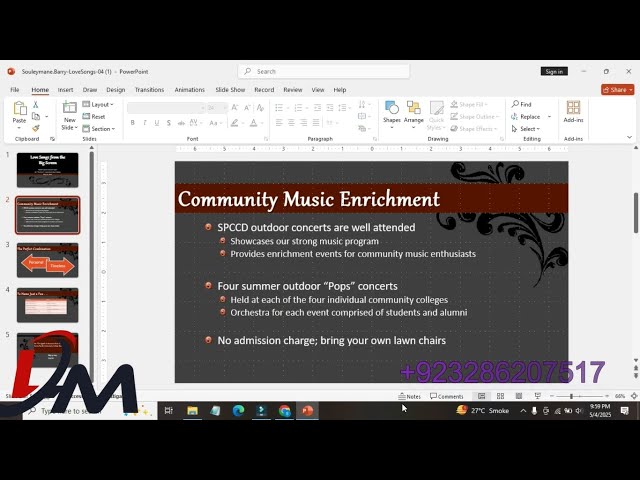Increase the list indent level

click(x=330, y=108)
